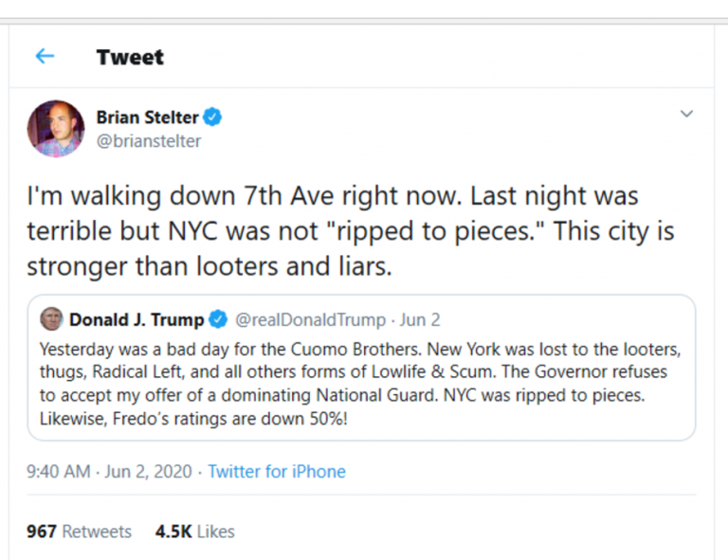Click Brian Stelter's blue verified badge
The width and height of the screenshot is (728, 560).
pyautogui.click(x=213, y=117)
